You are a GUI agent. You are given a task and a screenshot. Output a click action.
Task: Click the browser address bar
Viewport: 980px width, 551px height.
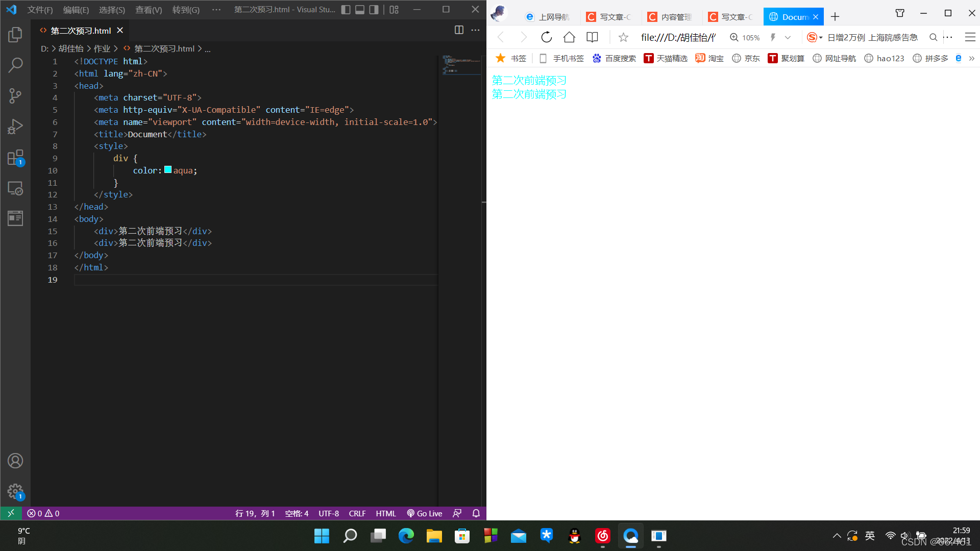678,37
